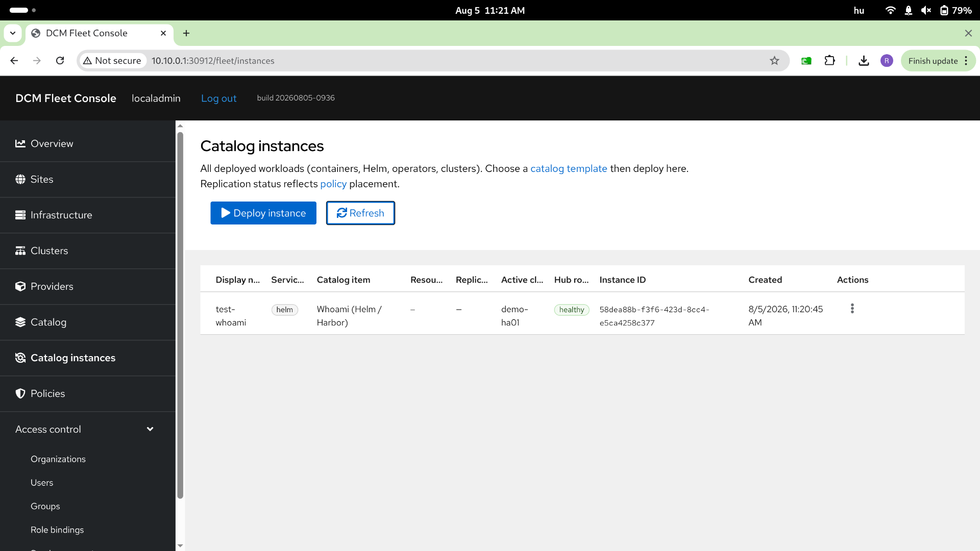This screenshot has height=551, width=980.
Task: Click the Catalog layers icon
Action: (20, 322)
